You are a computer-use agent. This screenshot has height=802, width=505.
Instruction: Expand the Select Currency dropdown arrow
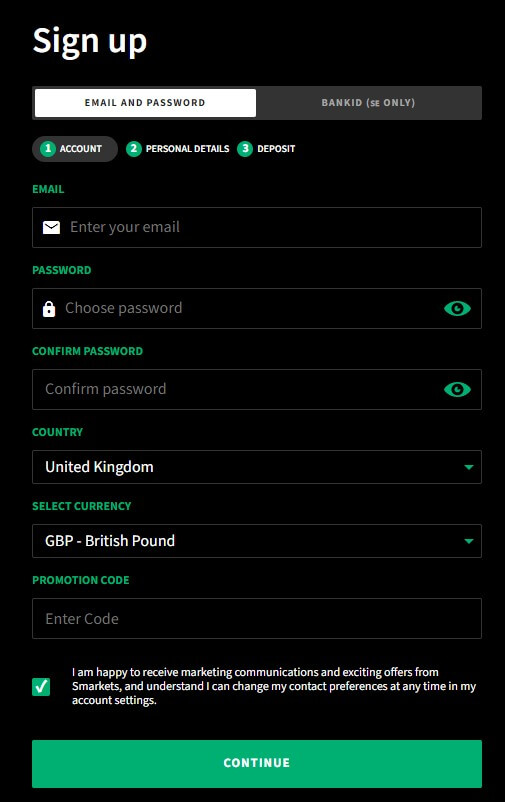(468, 541)
